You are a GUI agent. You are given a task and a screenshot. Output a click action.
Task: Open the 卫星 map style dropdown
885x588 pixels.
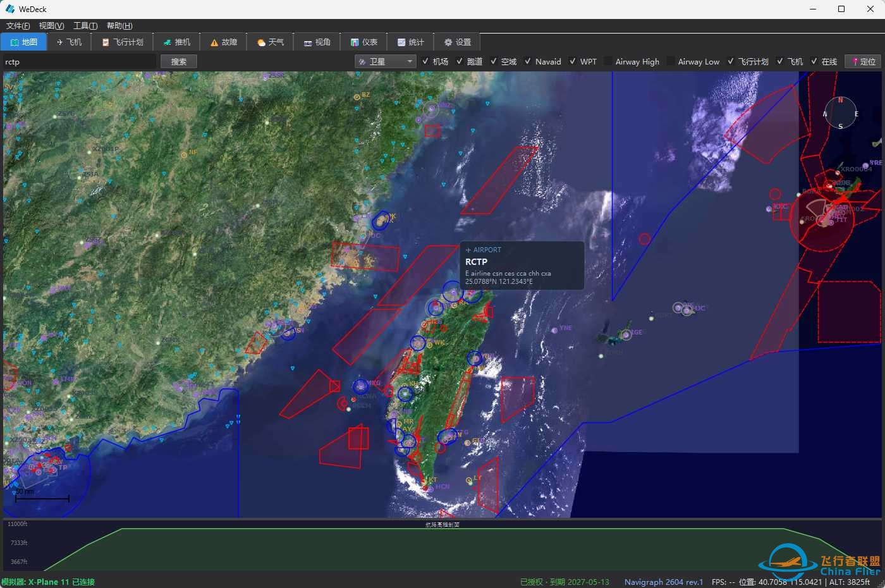tap(385, 61)
